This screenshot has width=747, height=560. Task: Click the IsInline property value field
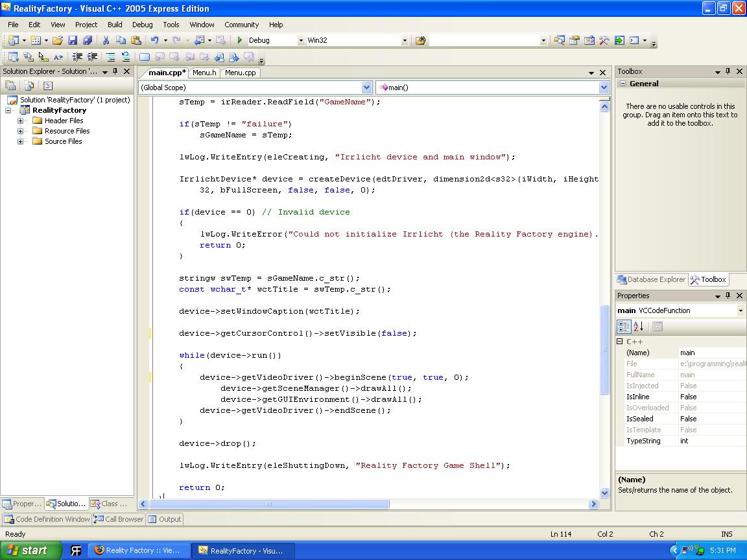711,397
